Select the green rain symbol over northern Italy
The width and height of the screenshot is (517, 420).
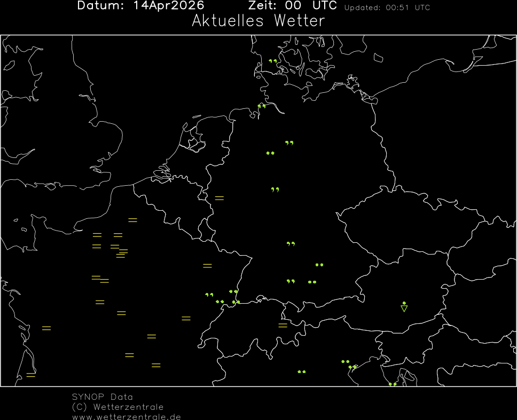(x=302, y=371)
